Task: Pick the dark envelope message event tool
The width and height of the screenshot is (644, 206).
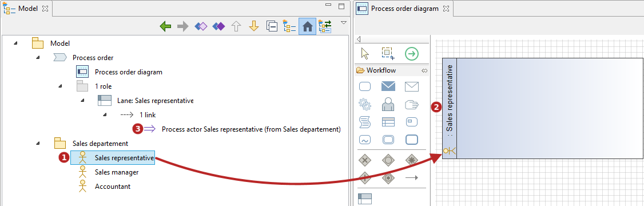Action: 388,86
